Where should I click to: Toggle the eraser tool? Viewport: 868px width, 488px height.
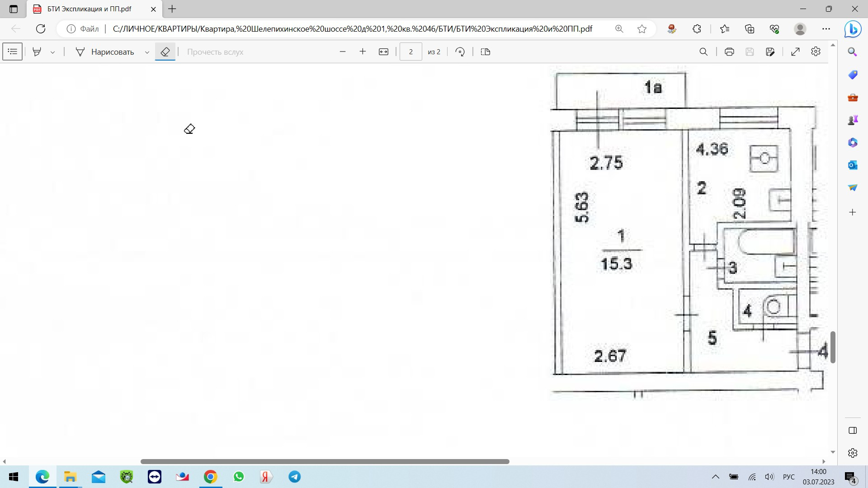pyautogui.click(x=165, y=52)
